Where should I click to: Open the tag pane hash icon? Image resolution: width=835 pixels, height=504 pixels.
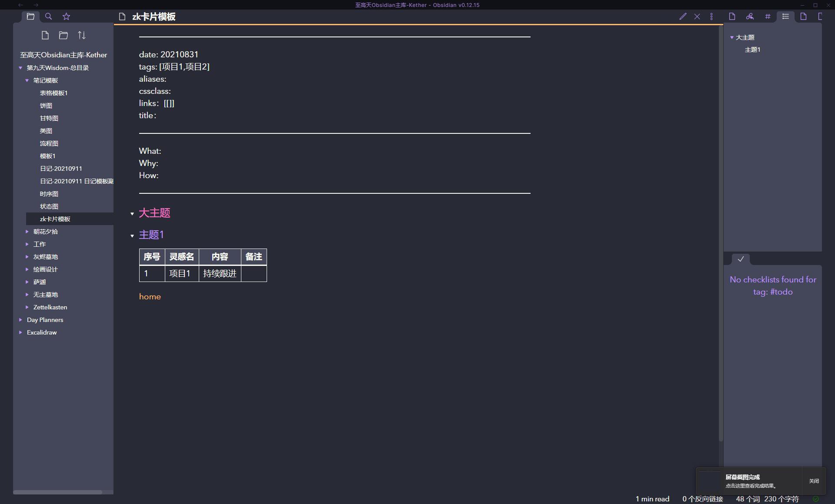pyautogui.click(x=768, y=17)
